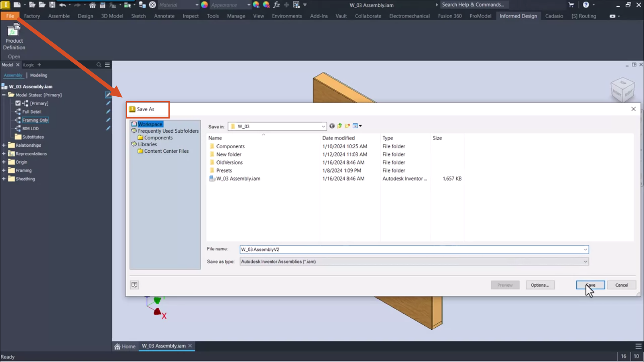This screenshot has height=362, width=644.
Task: Click the Cancel button in dialog
Action: coord(621,285)
